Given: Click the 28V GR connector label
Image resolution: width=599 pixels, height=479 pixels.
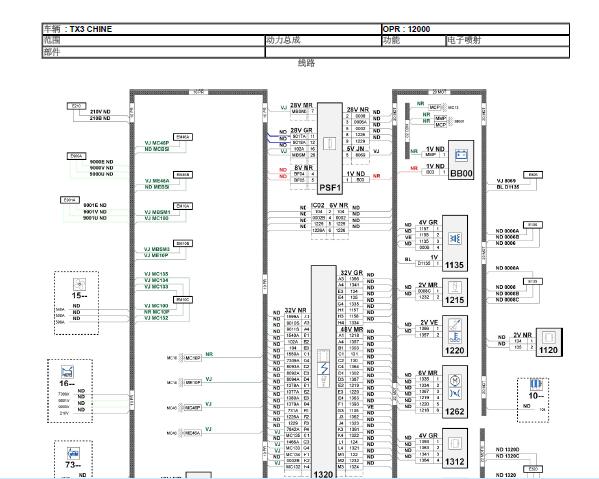Looking at the screenshot, I should tap(301, 130).
